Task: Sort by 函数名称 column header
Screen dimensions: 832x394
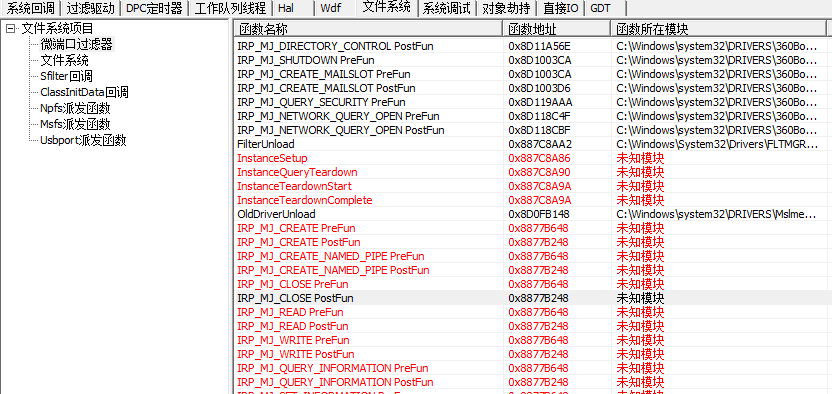Action: pyautogui.click(x=368, y=29)
